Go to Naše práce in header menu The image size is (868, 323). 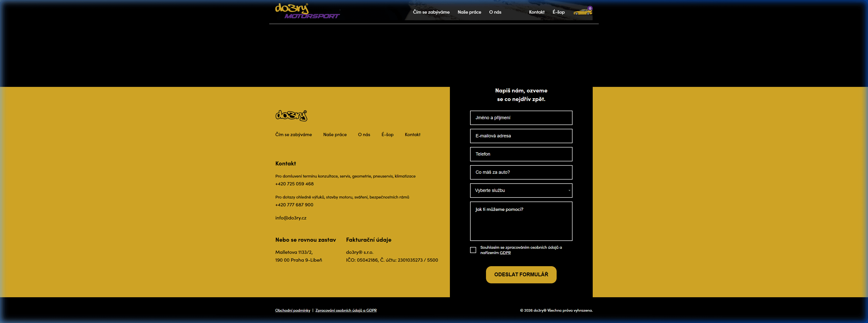click(x=469, y=12)
